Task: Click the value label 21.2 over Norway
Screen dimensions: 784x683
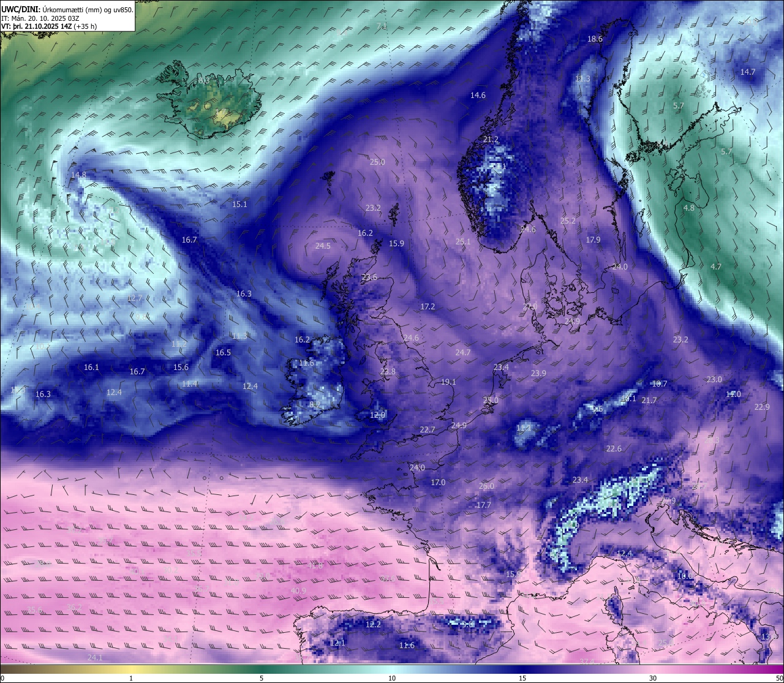Action: tap(491, 140)
